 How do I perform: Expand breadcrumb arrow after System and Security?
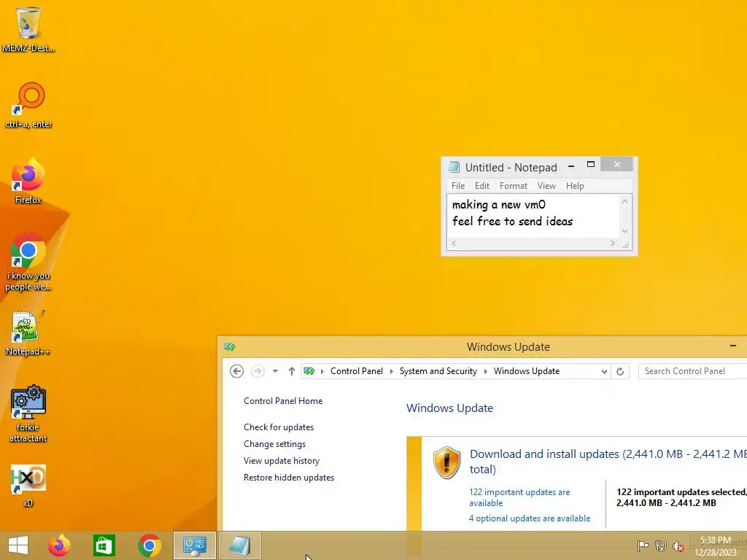(485, 371)
